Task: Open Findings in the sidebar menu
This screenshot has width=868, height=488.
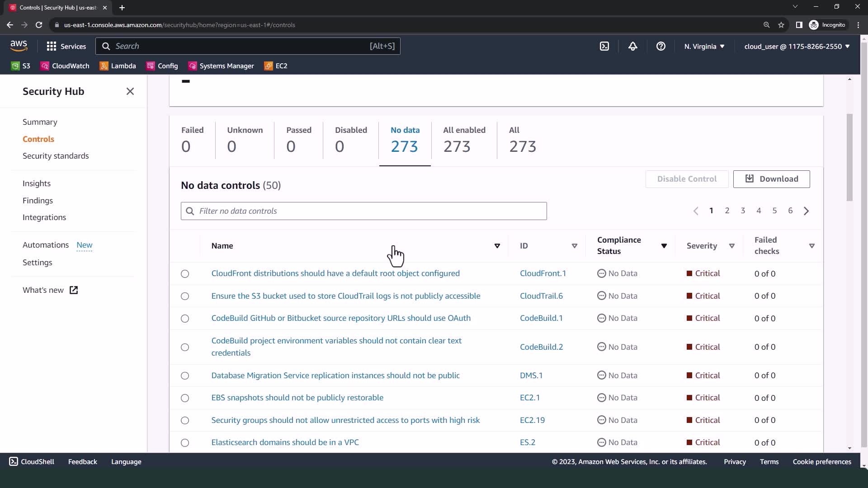Action: (x=38, y=201)
